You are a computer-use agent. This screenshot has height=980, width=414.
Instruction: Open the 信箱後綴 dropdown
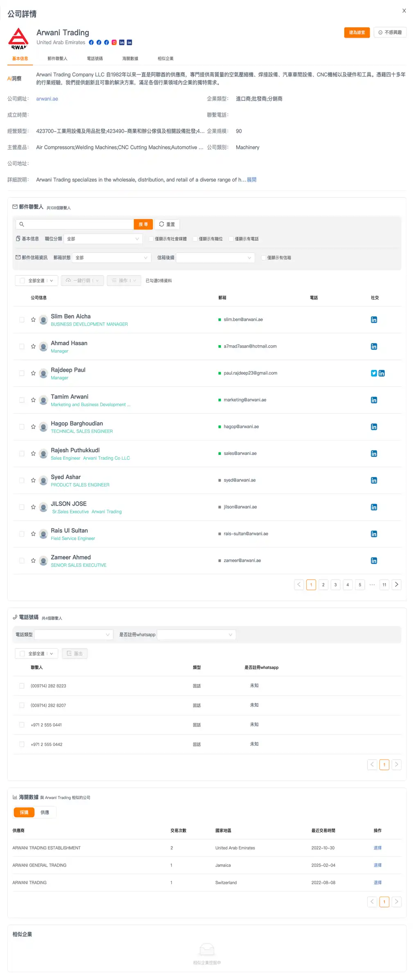215,258
